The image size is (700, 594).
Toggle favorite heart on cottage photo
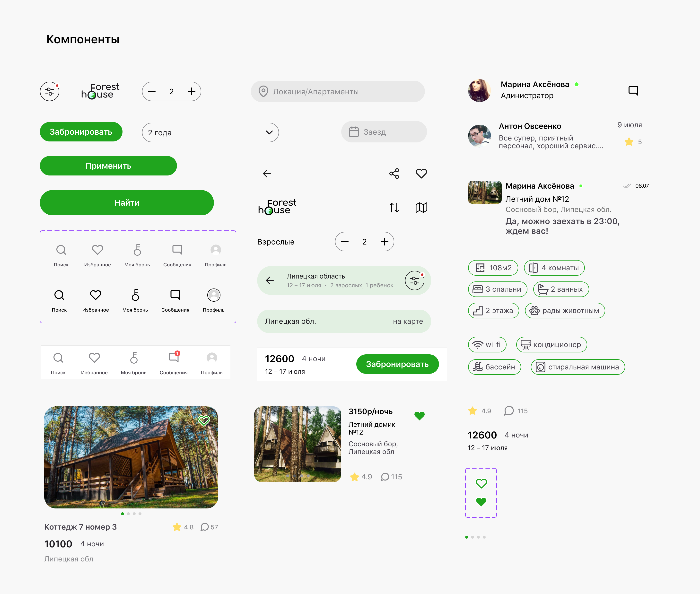[x=204, y=420]
